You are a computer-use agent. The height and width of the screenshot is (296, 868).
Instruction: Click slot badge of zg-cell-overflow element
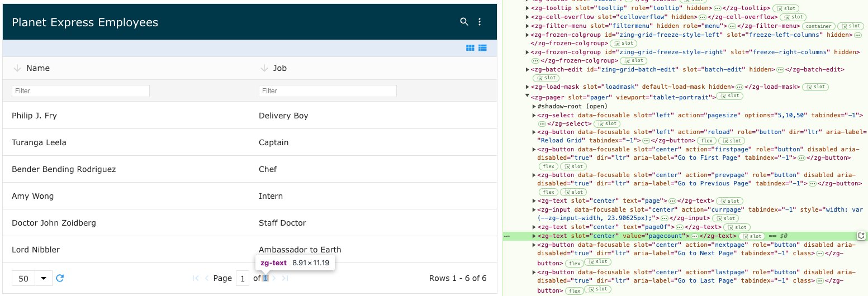(x=794, y=17)
